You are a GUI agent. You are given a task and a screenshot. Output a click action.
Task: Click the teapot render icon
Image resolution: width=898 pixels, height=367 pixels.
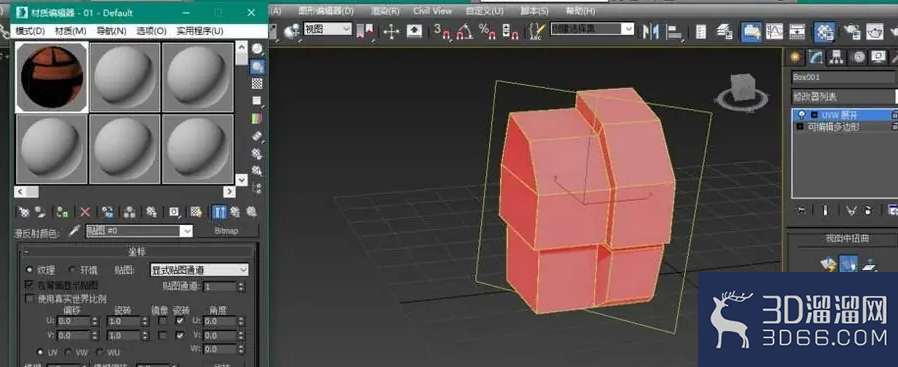(874, 31)
